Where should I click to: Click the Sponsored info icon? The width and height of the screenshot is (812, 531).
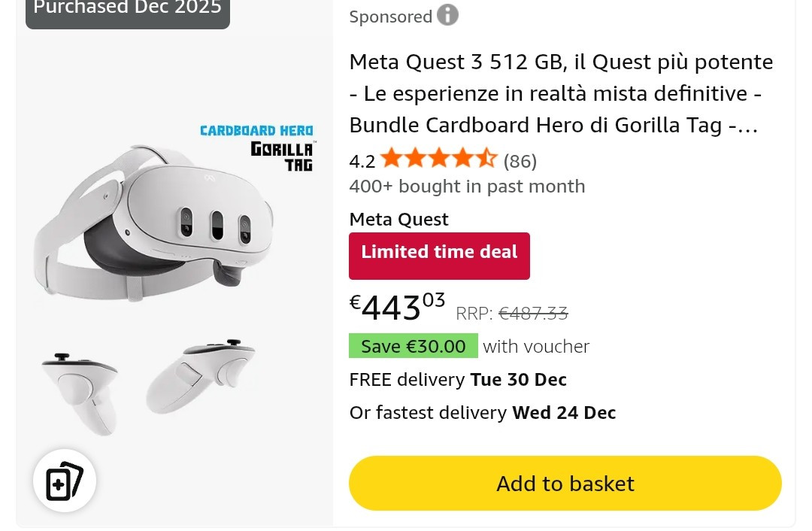447,15
